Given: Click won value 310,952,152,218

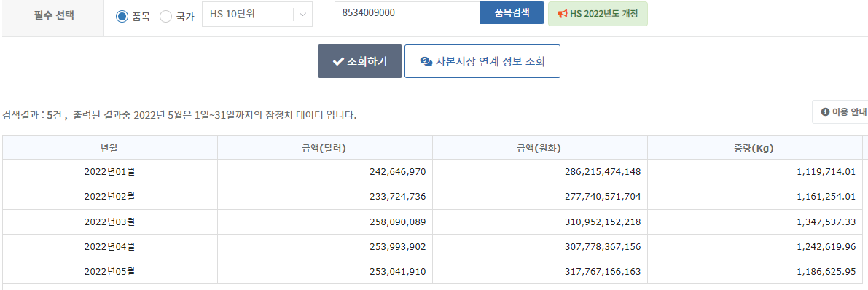Looking at the screenshot, I should 603,222.
